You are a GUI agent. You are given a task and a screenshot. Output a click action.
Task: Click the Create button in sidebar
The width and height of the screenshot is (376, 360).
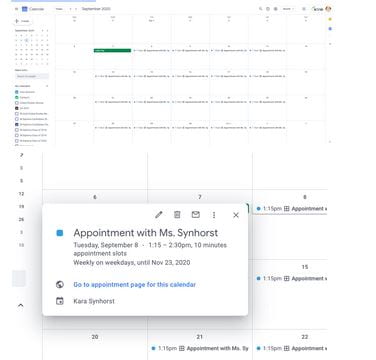22,21
